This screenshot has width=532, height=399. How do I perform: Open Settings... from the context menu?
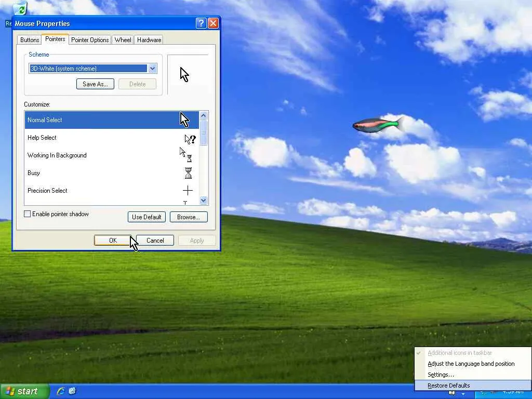[x=473, y=375]
